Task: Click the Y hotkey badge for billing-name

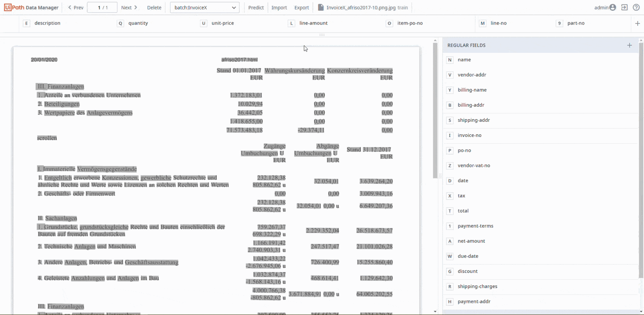Action: point(450,90)
